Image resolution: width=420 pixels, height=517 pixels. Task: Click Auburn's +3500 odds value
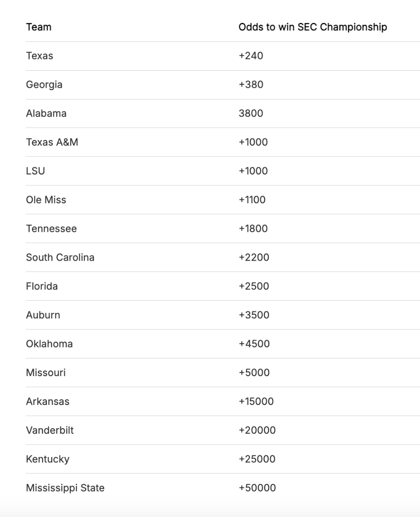(254, 315)
